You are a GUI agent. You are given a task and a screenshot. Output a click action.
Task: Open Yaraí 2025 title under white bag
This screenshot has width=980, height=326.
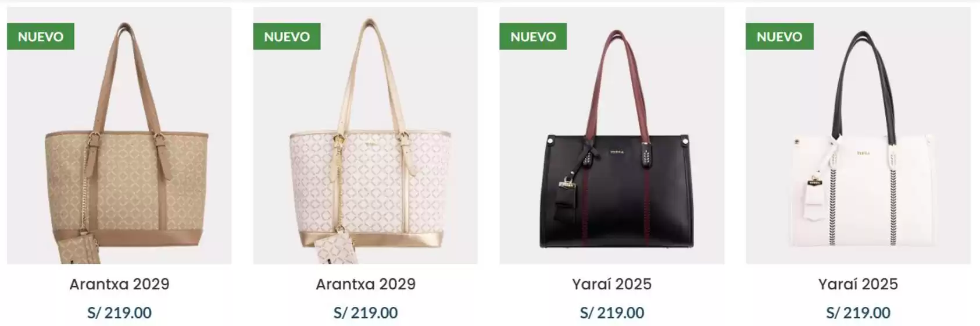coord(858,284)
